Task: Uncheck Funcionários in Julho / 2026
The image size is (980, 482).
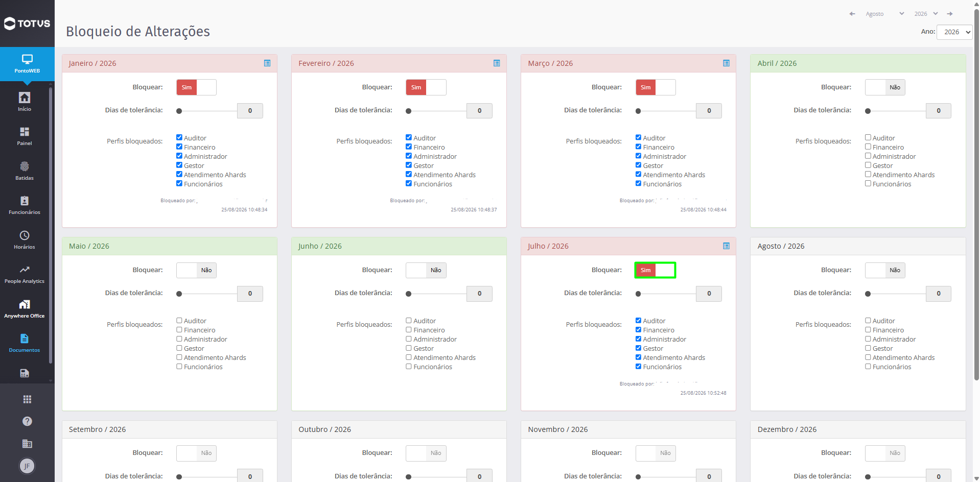Action: click(639, 366)
